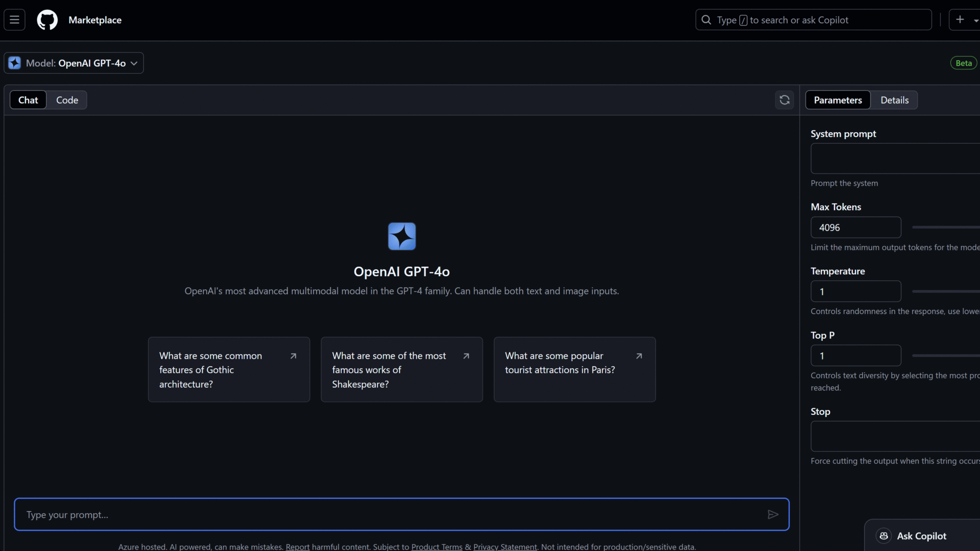Click the Max Tokens slider track

[x=949, y=227]
